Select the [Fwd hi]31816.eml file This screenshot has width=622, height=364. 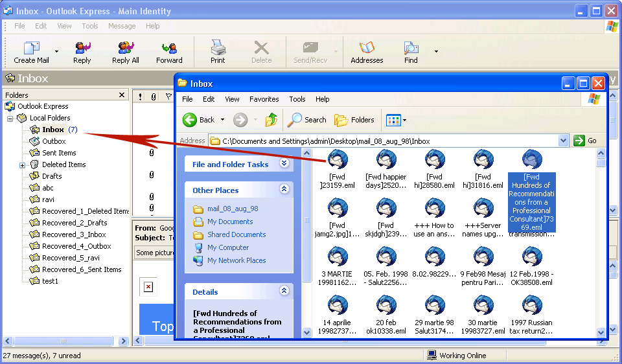click(483, 168)
